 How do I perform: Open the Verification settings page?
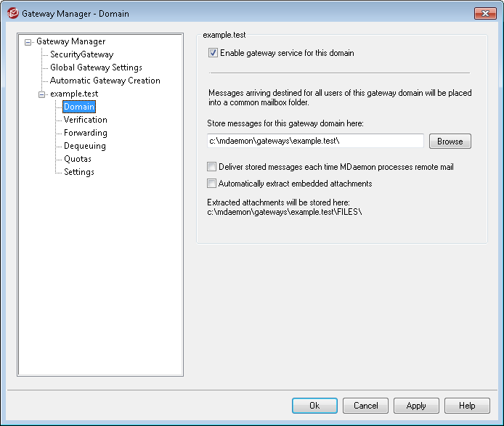click(85, 120)
